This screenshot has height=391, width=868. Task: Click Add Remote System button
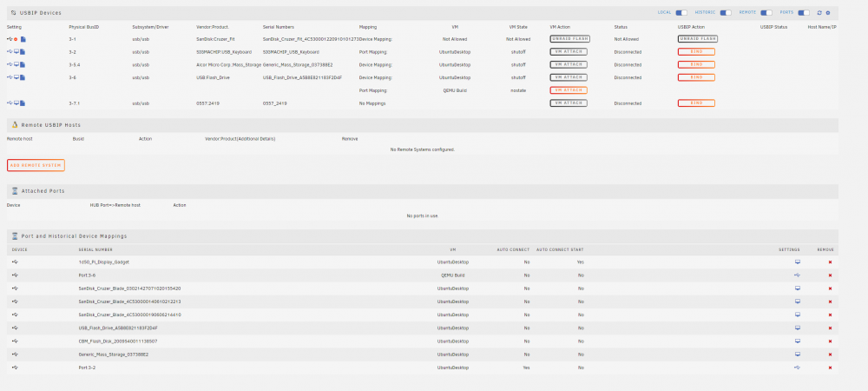(36, 165)
